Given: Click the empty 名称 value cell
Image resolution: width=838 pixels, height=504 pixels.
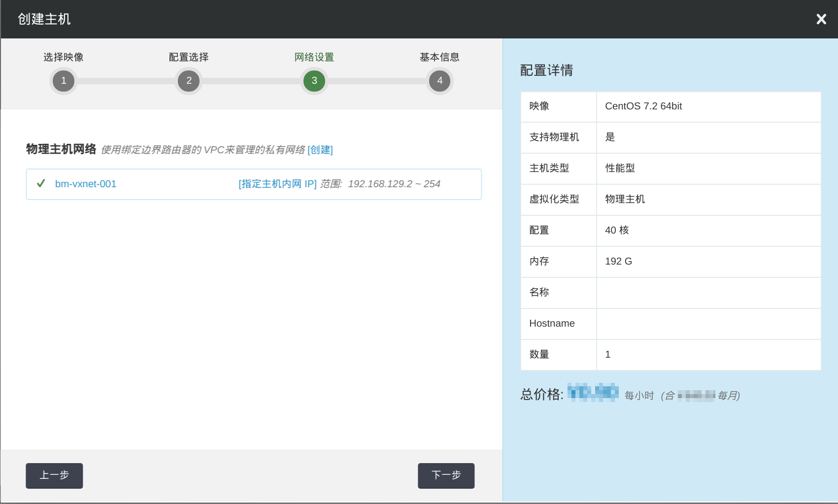Looking at the screenshot, I should [x=708, y=293].
